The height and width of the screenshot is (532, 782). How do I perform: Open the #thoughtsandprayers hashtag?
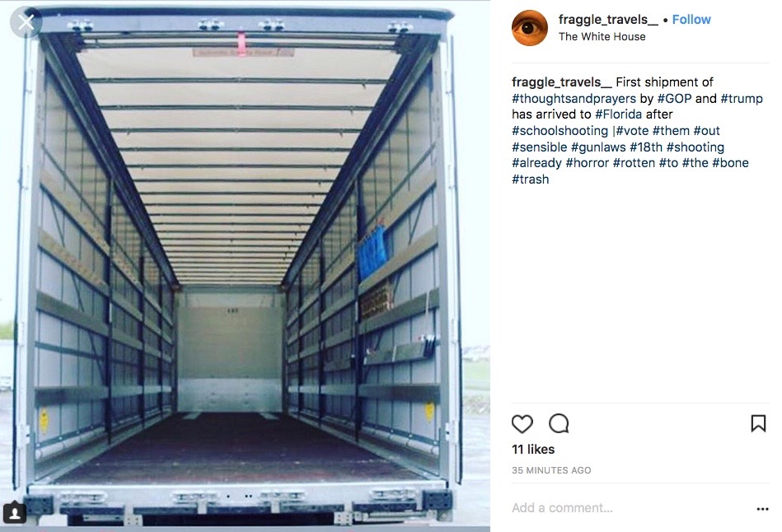point(574,99)
